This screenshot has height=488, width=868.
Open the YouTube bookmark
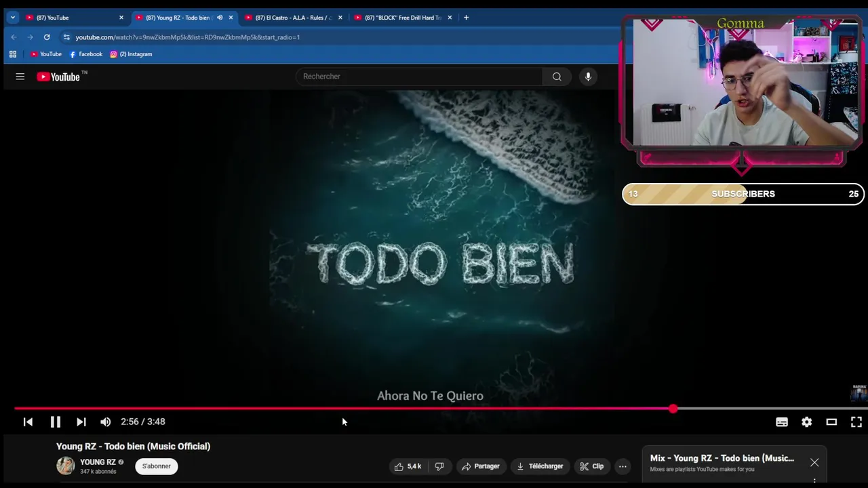pyautogui.click(x=46, y=54)
